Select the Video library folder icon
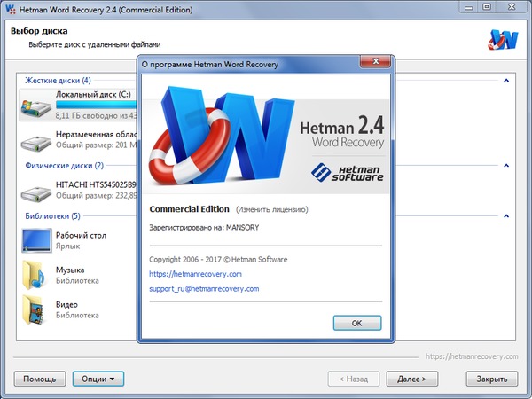The image size is (532, 399). click(35, 309)
